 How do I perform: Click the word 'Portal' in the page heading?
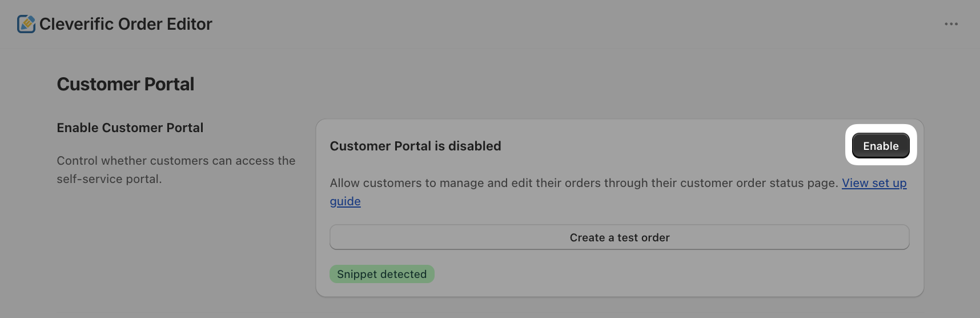click(x=169, y=84)
